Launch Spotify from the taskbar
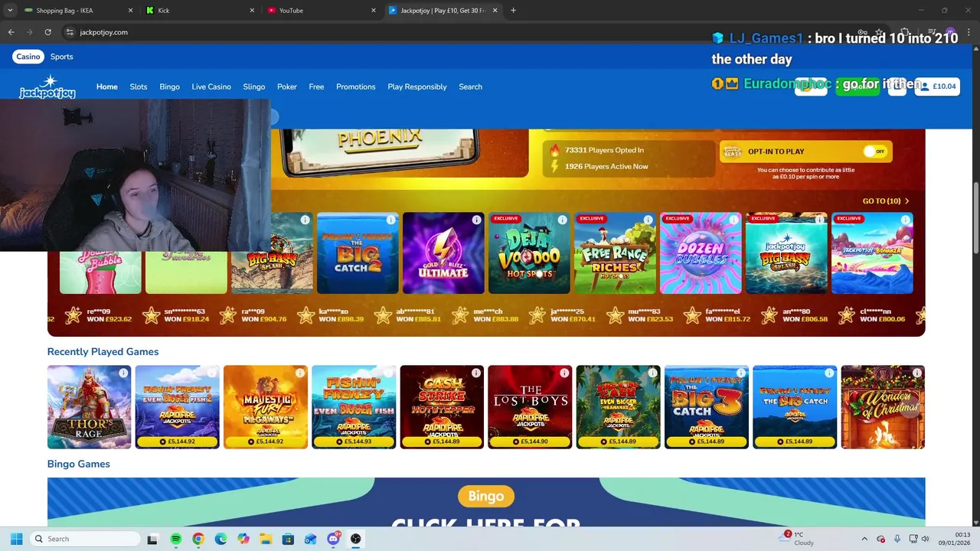The height and width of the screenshot is (551, 980). pos(175,539)
